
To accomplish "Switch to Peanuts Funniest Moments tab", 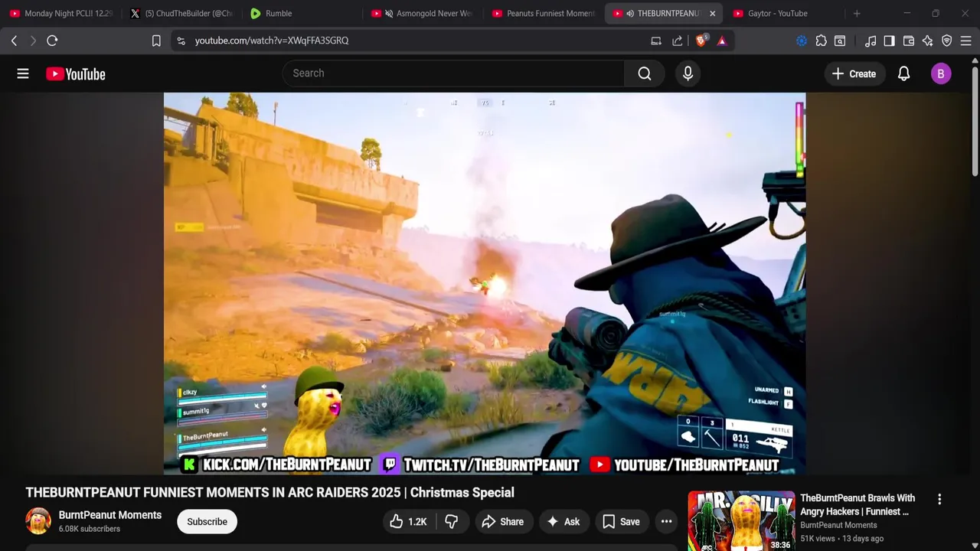I will point(544,13).
